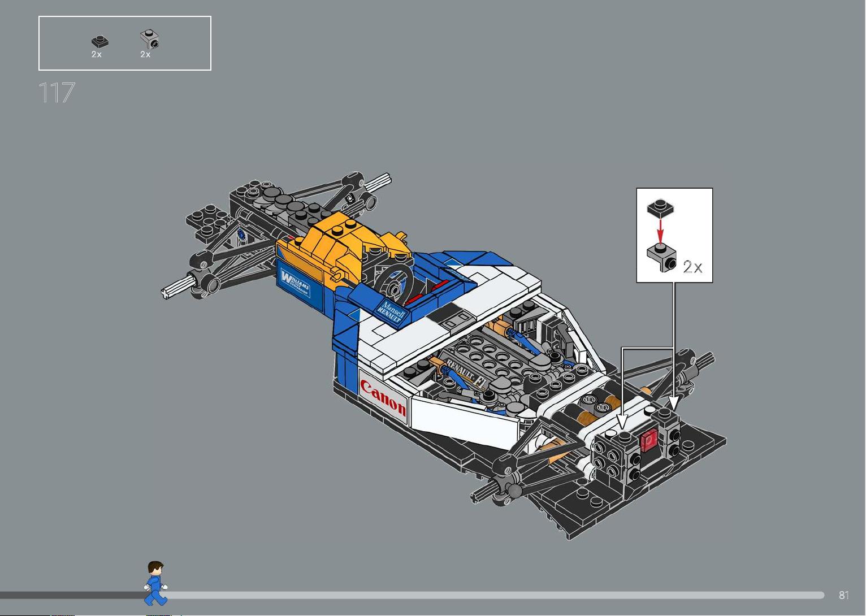Click the 2x label in sub-assembly callout
The height and width of the screenshot is (616, 866).
pyautogui.click(x=692, y=267)
